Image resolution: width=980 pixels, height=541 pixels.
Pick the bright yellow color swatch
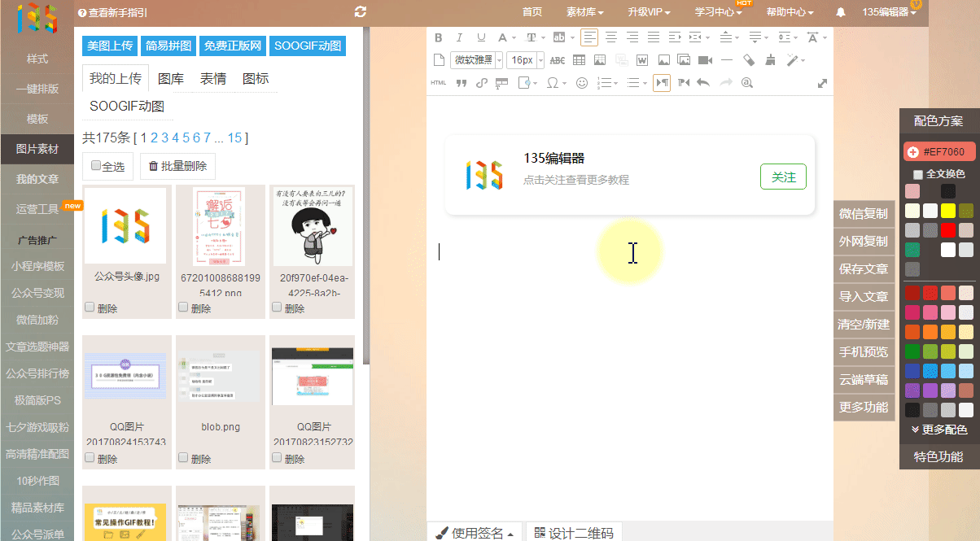(x=947, y=210)
